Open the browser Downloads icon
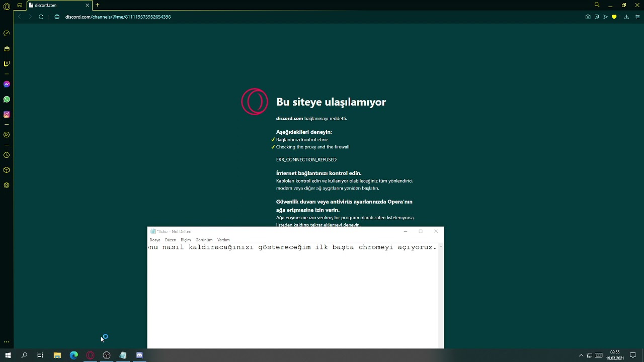This screenshot has height=362, width=644. (x=626, y=17)
